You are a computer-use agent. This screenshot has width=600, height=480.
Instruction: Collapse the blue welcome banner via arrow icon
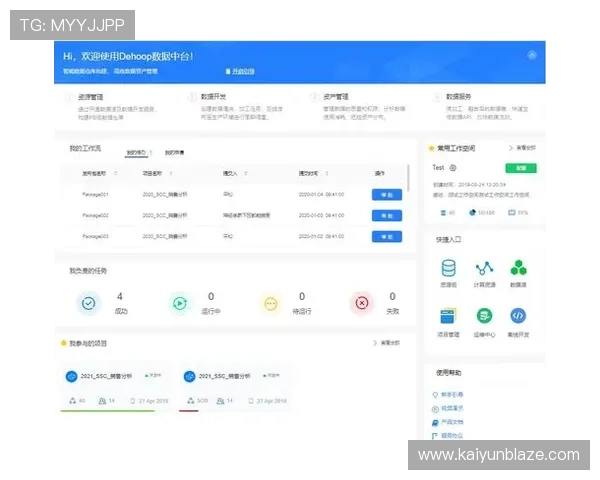pyautogui.click(x=532, y=55)
